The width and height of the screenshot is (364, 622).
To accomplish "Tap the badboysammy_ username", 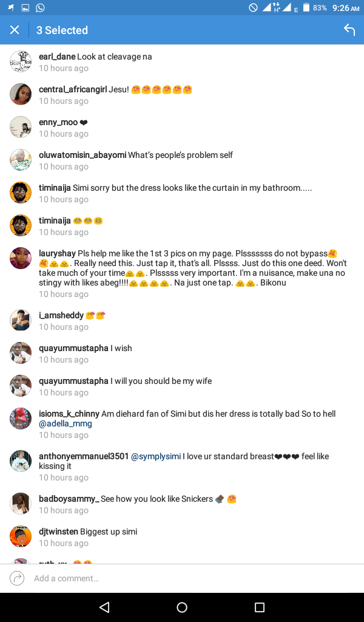I will (69, 499).
